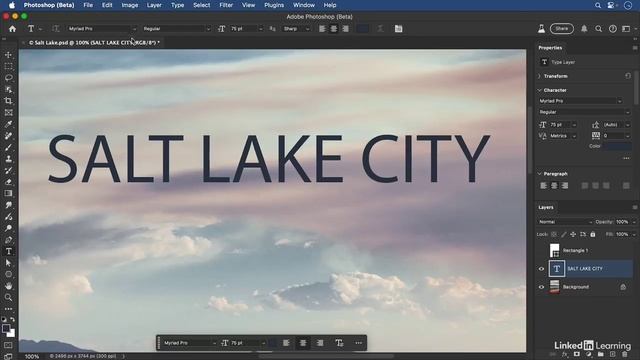This screenshot has height=360, width=640.
Task: Open the Character and Paragraph panels icon
Action: (x=398, y=29)
